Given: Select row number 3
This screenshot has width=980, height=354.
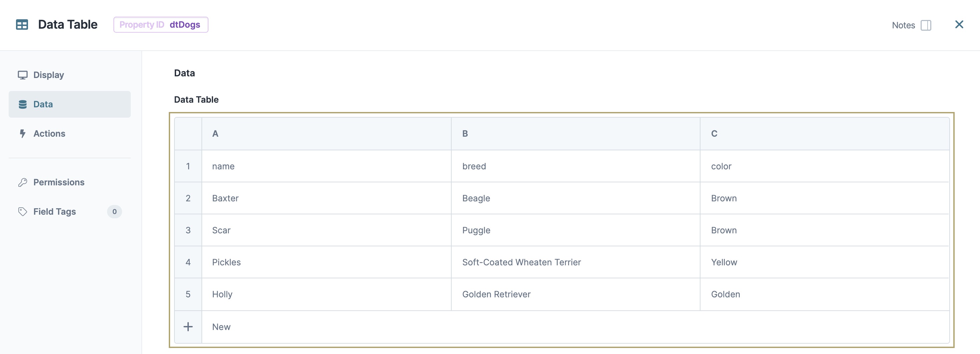Looking at the screenshot, I should point(188,230).
